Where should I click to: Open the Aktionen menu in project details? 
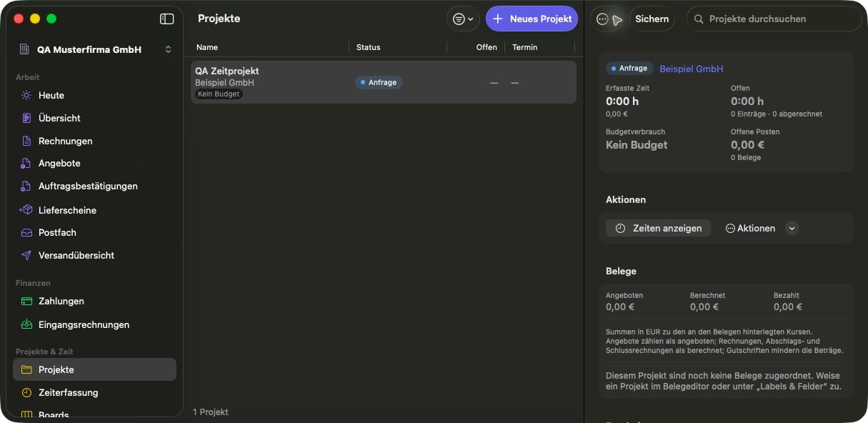(750, 228)
